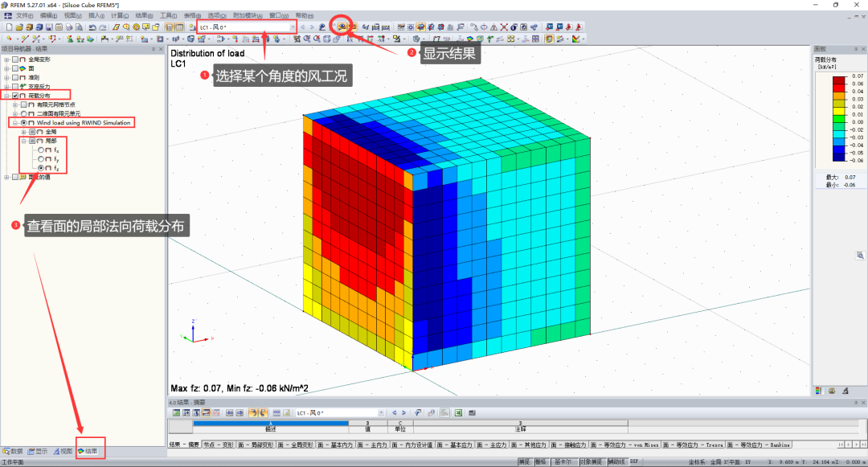Viewport: 868px width, 467px height.
Task: Open the 帮助 menu
Action: [x=305, y=15]
